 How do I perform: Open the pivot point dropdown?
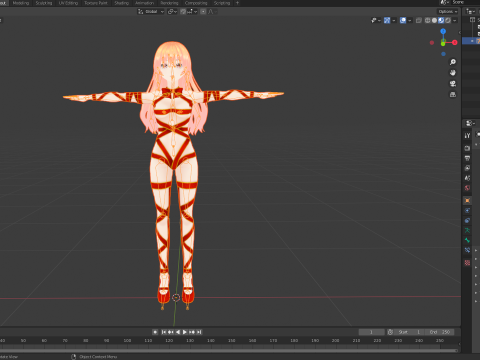point(172,12)
